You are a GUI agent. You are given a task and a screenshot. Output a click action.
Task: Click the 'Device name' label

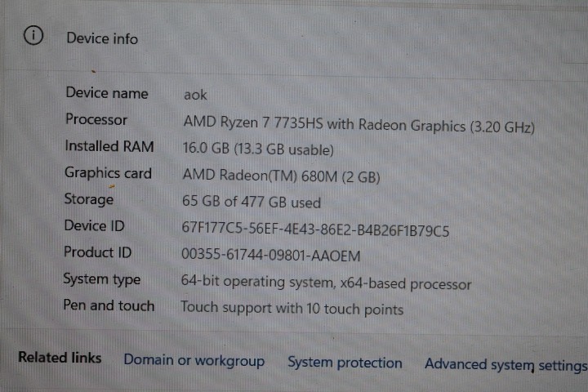tap(107, 92)
